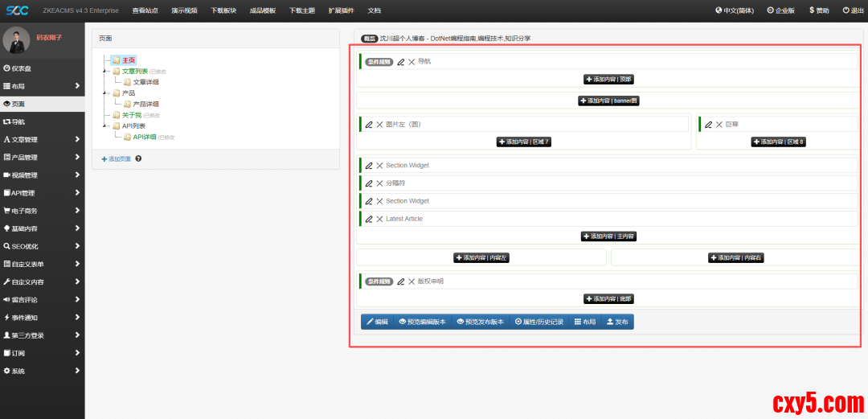Open 仪表盘 in the sidebar
The height and width of the screenshot is (419, 868).
click(43, 68)
